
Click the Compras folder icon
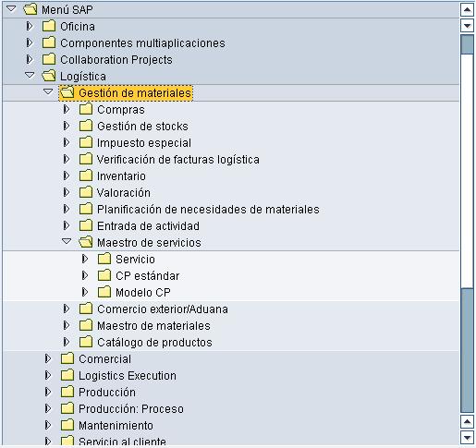click(86, 109)
